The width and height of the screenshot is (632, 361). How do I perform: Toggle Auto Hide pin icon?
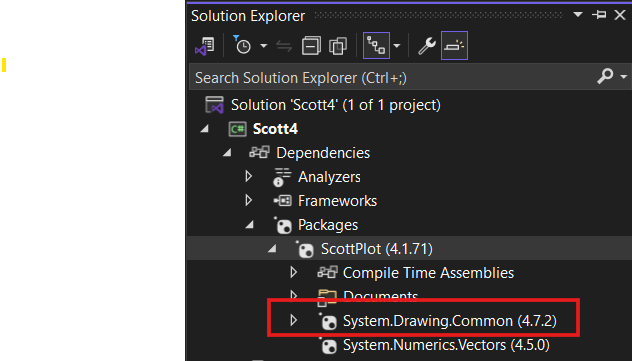coord(599,15)
